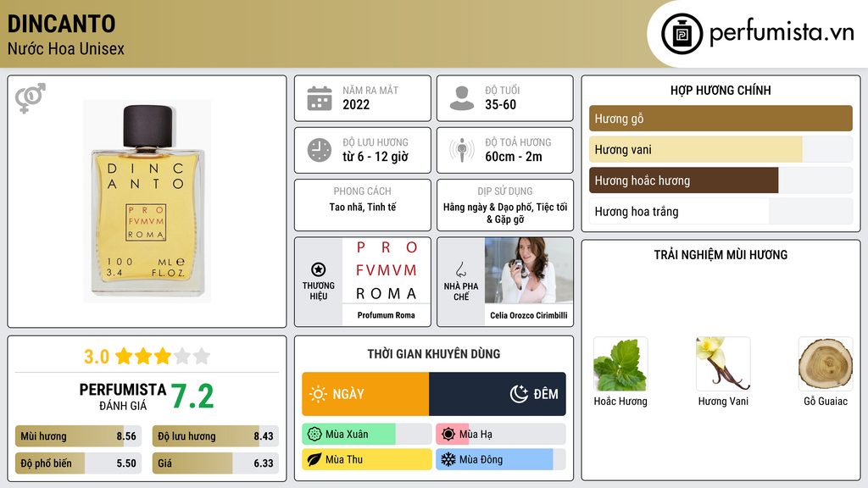Select the Gỗ Guaiac note image

coord(826,364)
